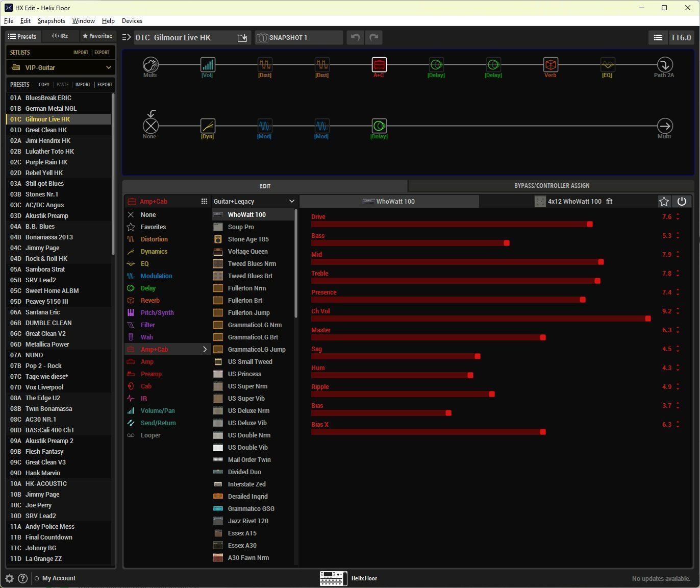Open My Account

(59, 578)
